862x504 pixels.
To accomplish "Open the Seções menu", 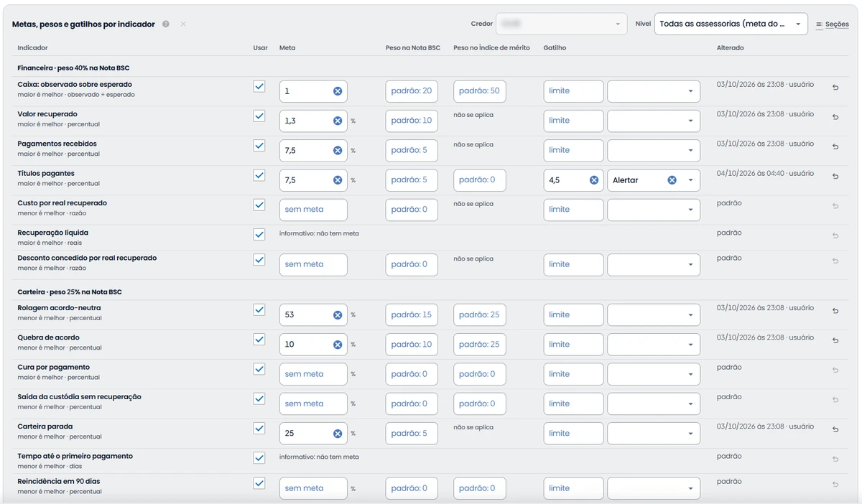I will tap(833, 24).
